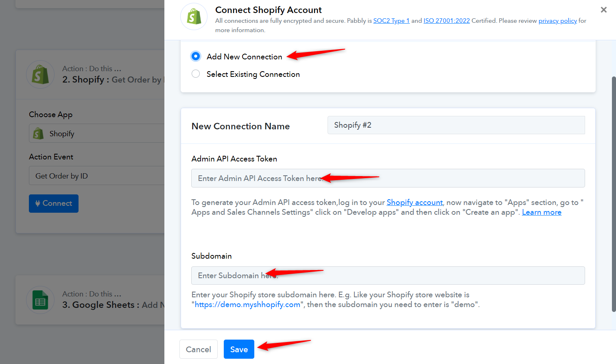Click the Shopify logo in dialog header
This screenshot has width=616, height=364.
194,17
